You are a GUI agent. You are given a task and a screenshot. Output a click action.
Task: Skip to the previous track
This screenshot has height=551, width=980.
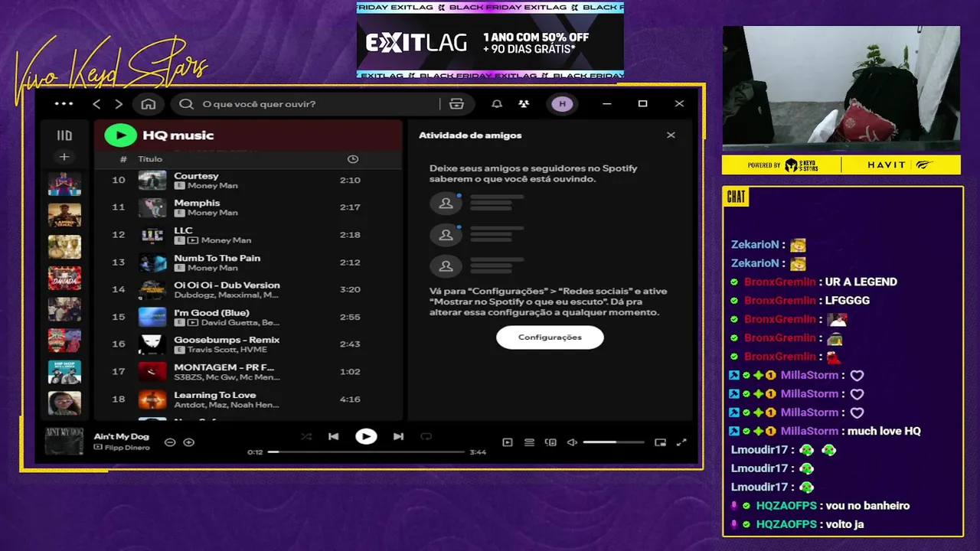pyautogui.click(x=333, y=437)
